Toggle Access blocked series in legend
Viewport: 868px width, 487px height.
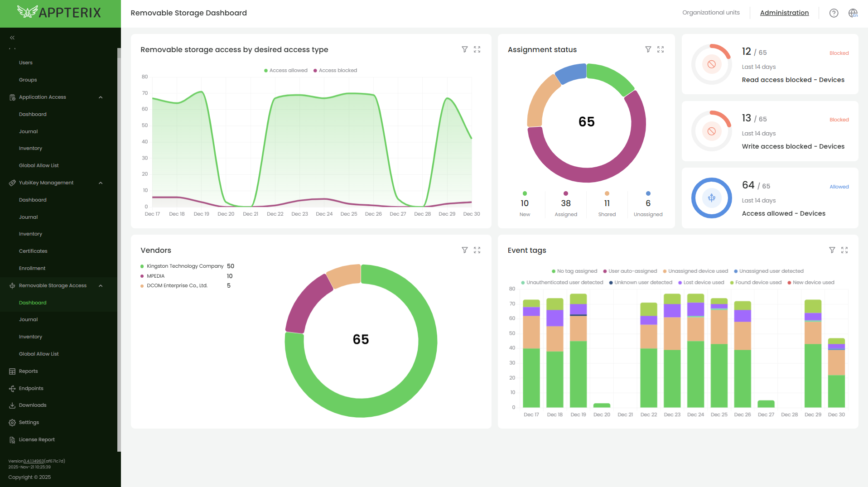[335, 70]
